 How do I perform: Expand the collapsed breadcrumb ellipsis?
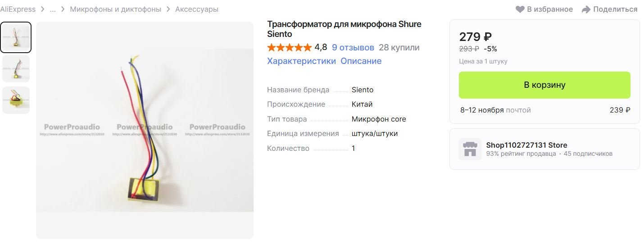(53, 9)
